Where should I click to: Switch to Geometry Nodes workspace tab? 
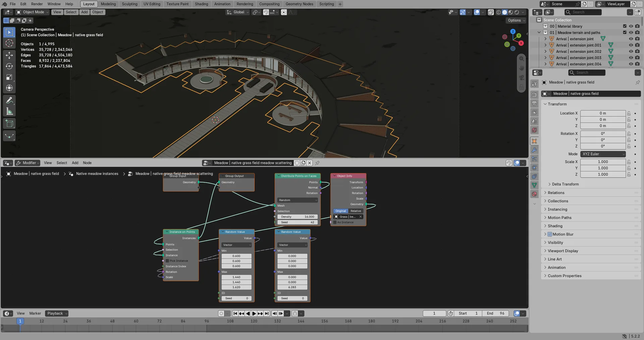click(x=299, y=4)
